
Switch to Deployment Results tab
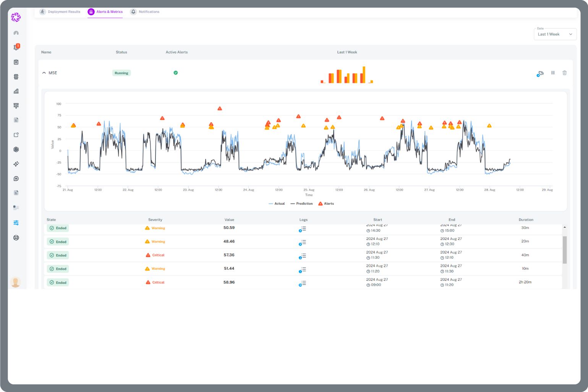coord(60,12)
